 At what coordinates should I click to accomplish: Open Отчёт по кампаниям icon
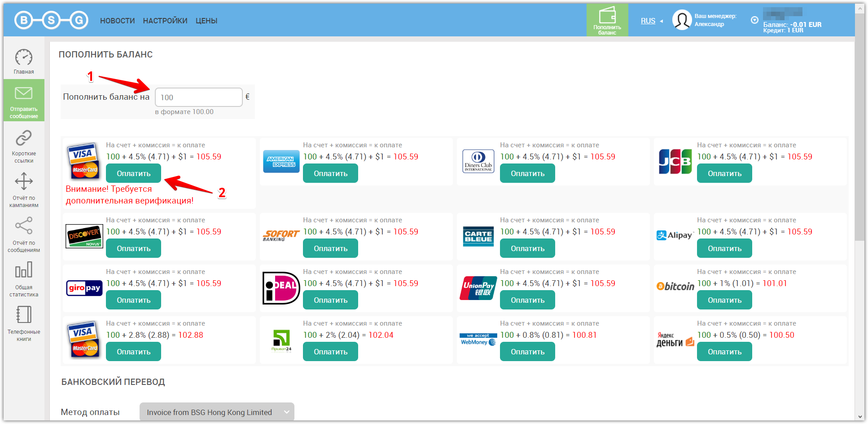[x=24, y=181]
